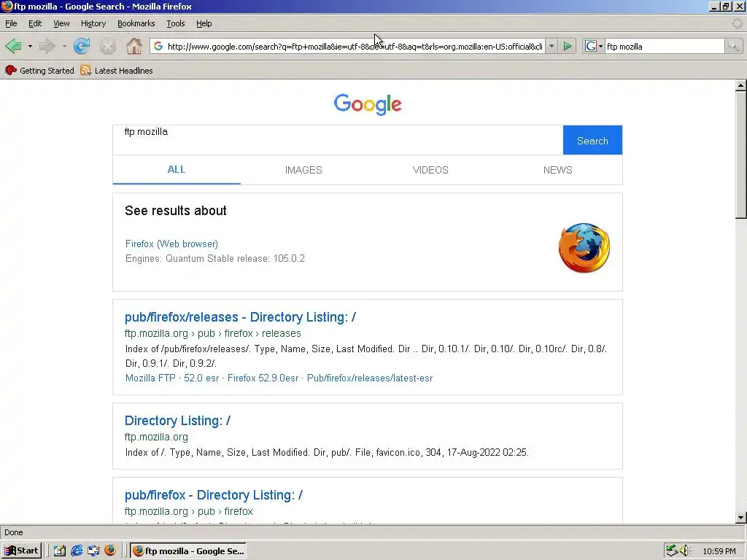The width and height of the screenshot is (747, 560).
Task: Click the Getting Started bookmark icon
Action: coord(10,71)
